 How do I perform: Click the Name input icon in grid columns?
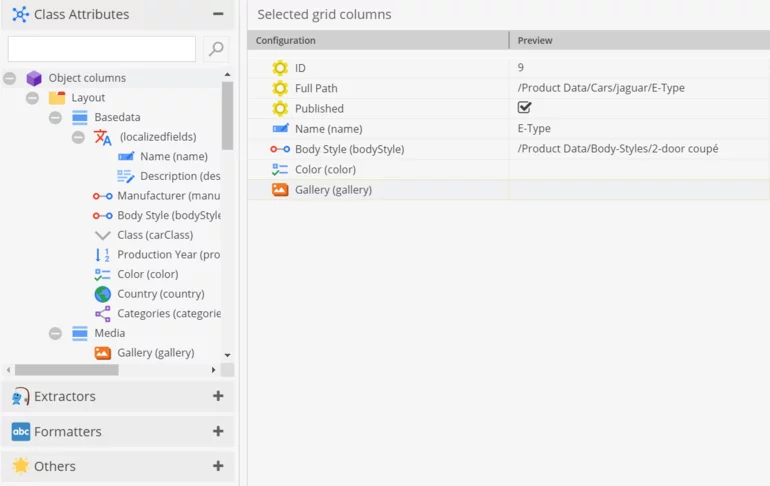pos(280,129)
